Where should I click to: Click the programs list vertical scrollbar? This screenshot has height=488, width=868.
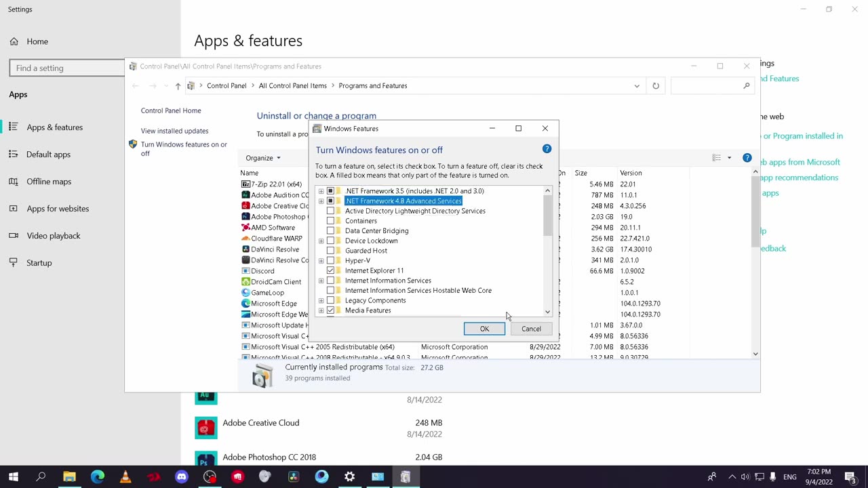(755, 213)
